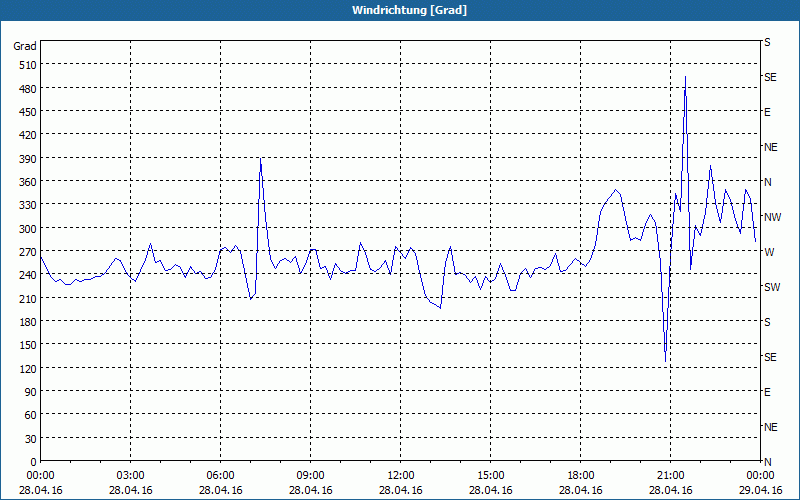Select the 510 y-axis value

(28, 65)
